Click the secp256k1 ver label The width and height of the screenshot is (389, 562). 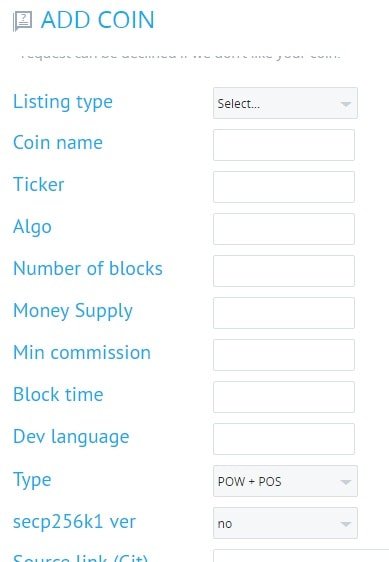[74, 521]
